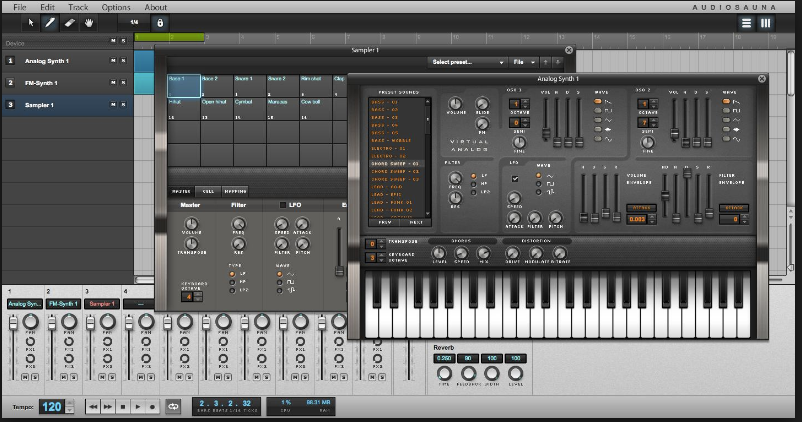The width and height of the screenshot is (802, 422).
Task: Click the Reverb Time knob
Action: point(444,373)
